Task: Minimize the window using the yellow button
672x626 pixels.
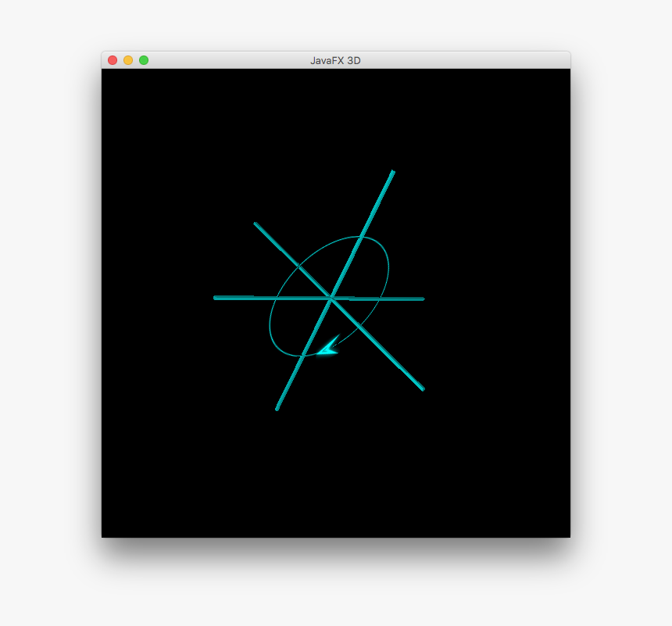Action: tap(128, 60)
